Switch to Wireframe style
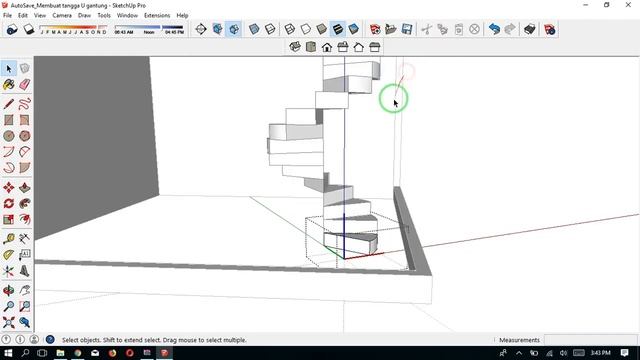The image size is (640, 360). pyautogui.click(x=289, y=29)
